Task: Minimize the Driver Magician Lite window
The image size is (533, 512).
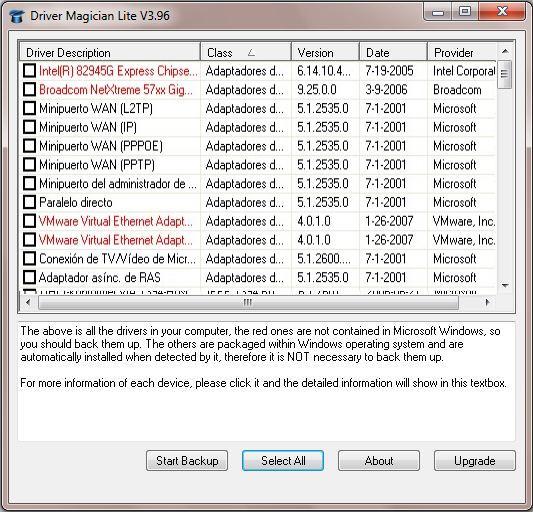Action: 438,12
